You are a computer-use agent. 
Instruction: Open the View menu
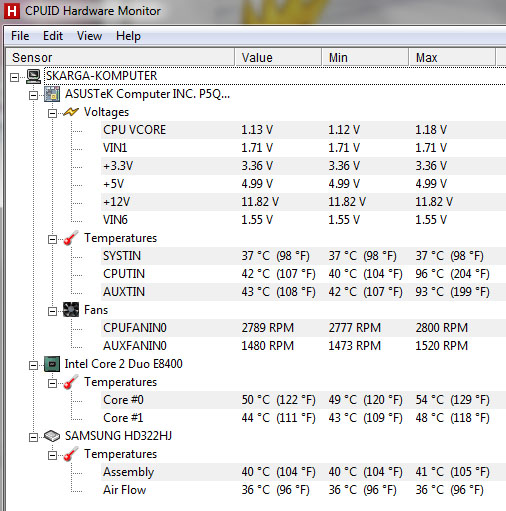click(x=89, y=36)
